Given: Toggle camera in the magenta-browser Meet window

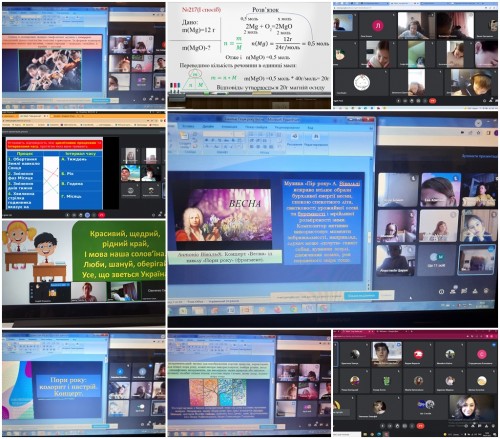Looking at the screenshot, I should (x=390, y=426).
